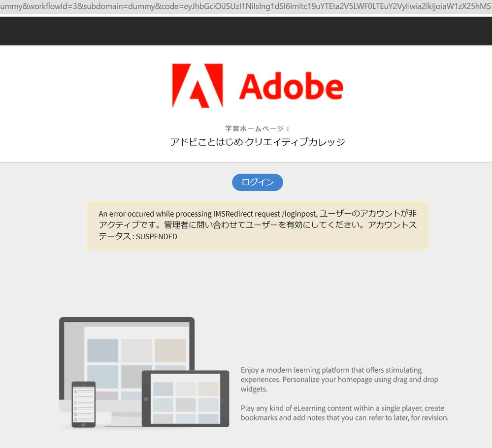
Task: Click the tablet image in the illustration
Action: (185, 398)
